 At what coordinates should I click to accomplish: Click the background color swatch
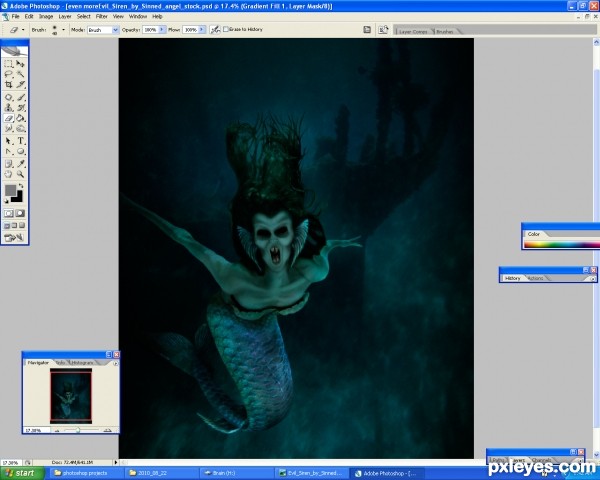tap(18, 198)
